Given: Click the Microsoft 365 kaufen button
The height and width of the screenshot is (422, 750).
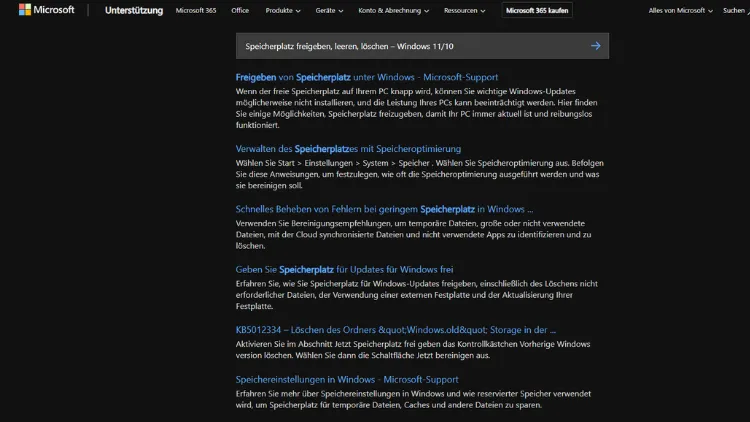Looking at the screenshot, I should pyautogui.click(x=537, y=10).
